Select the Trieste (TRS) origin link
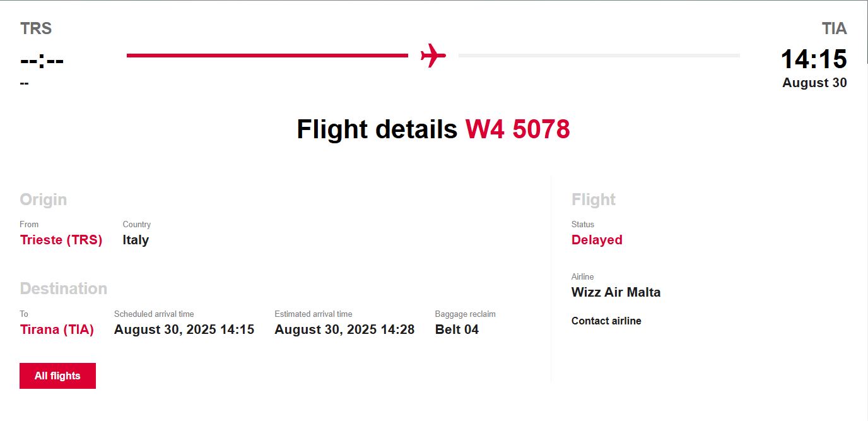 [x=61, y=240]
